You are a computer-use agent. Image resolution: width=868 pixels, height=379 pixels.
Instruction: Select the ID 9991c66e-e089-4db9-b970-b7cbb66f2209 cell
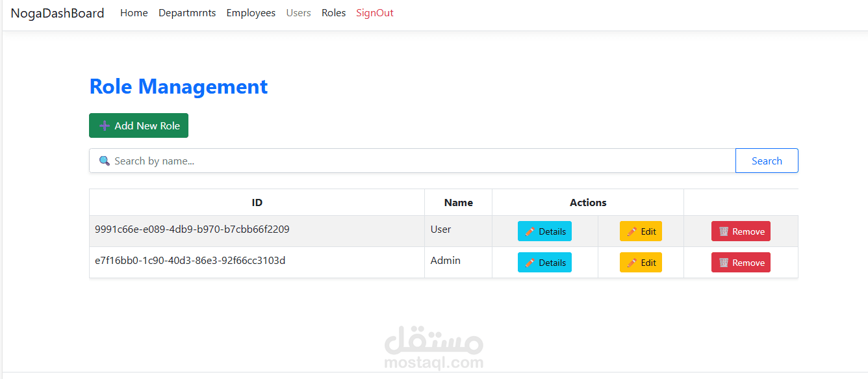257,231
